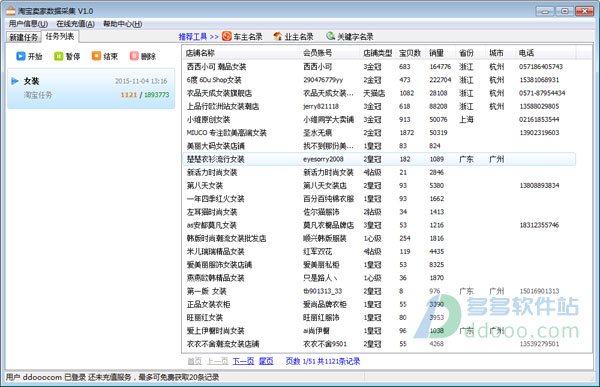Image resolution: width=600 pixels, height=387 pixels.
Task: Open the 用户信息(U) menu
Action: tap(28, 24)
